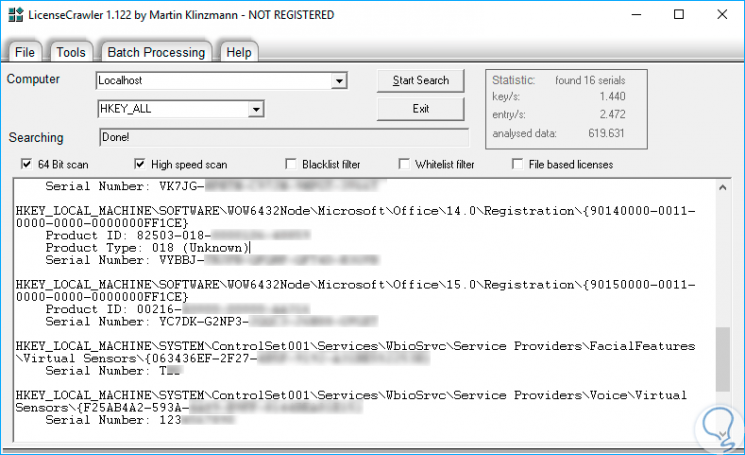Image resolution: width=745 pixels, height=455 pixels.
Task: Click the Exit button
Action: (420, 109)
